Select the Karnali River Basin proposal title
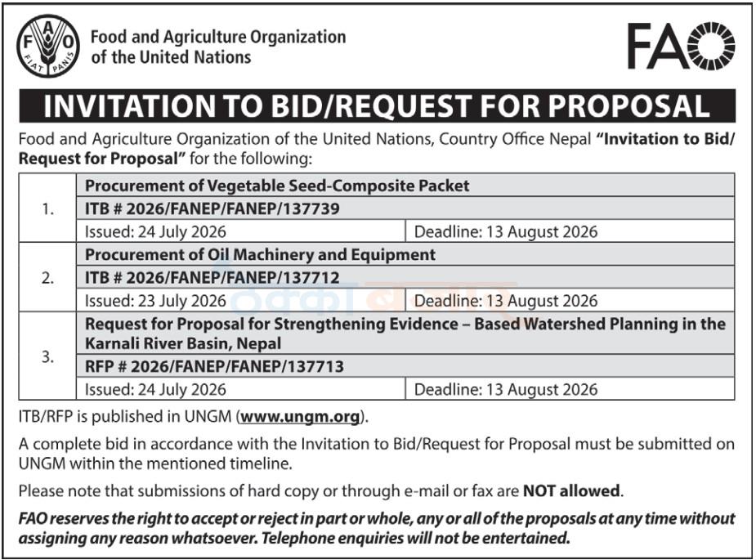The width and height of the screenshot is (756, 560). point(405,334)
